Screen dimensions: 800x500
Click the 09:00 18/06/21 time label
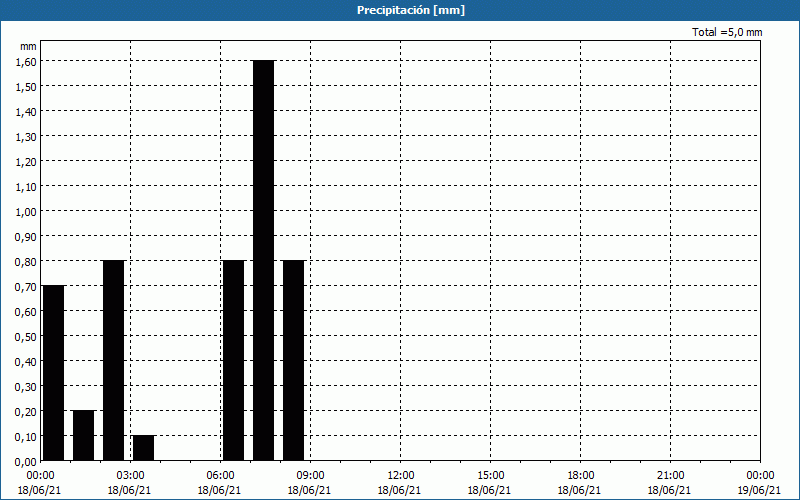pos(310,483)
